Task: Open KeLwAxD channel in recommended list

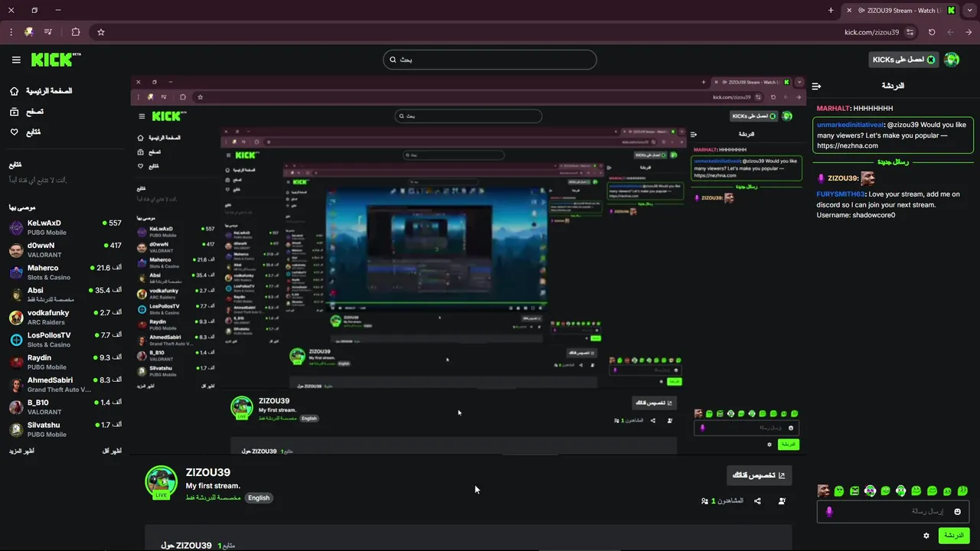Action: [x=65, y=227]
